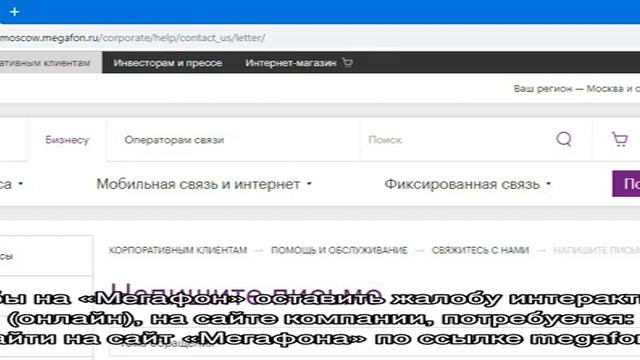Switch to Операторам связи tab
The image size is (640, 360).
pyautogui.click(x=174, y=140)
